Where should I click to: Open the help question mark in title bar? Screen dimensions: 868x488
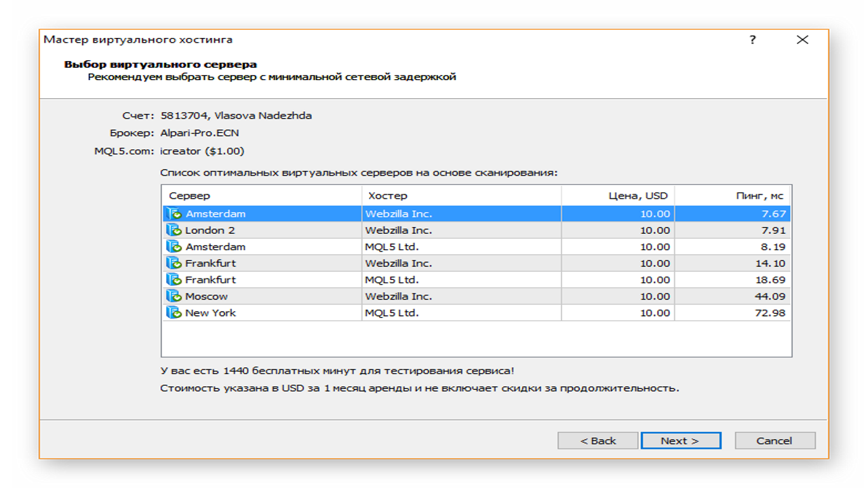click(x=753, y=40)
